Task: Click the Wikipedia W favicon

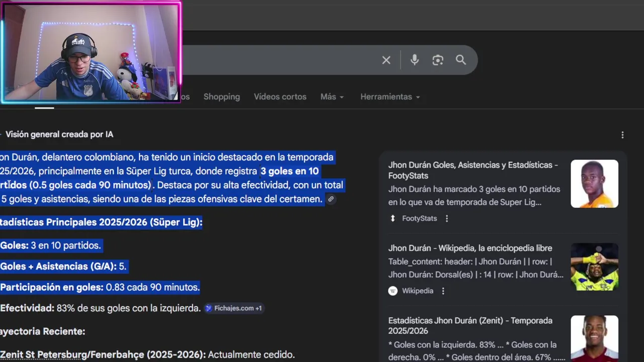Action: pos(393,291)
